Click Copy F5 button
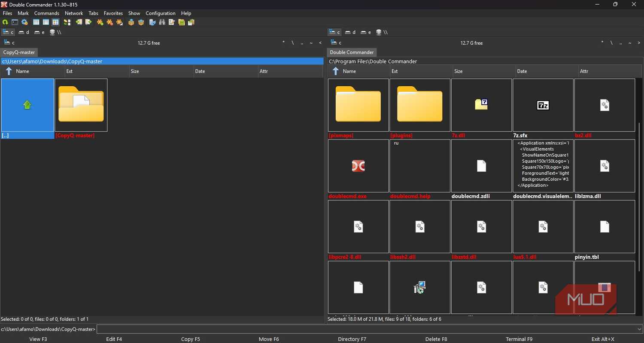This screenshot has width=644, height=343. [191, 339]
